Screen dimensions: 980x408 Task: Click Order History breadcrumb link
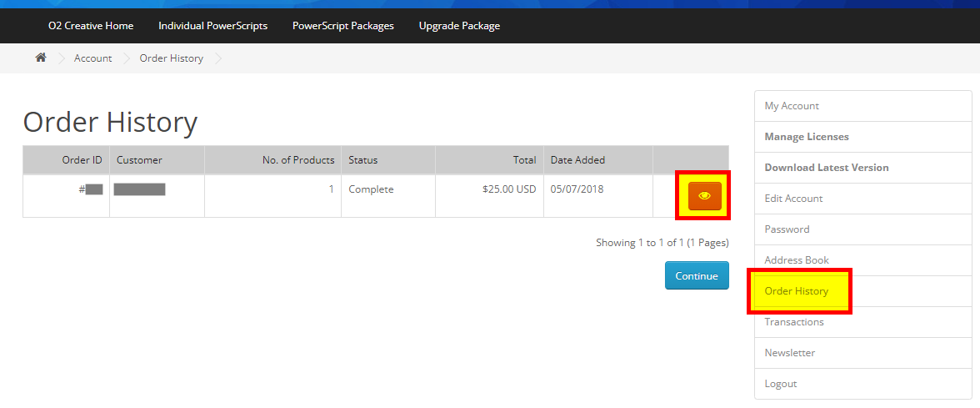tap(171, 58)
